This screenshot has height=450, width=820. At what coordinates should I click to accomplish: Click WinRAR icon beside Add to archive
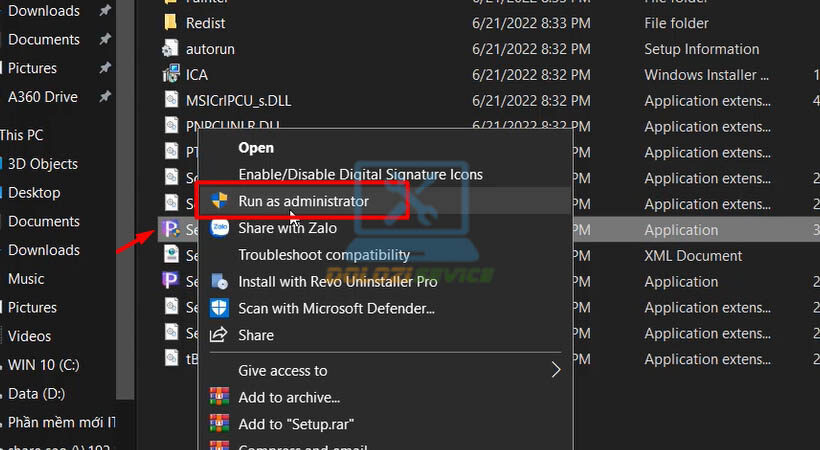219,397
